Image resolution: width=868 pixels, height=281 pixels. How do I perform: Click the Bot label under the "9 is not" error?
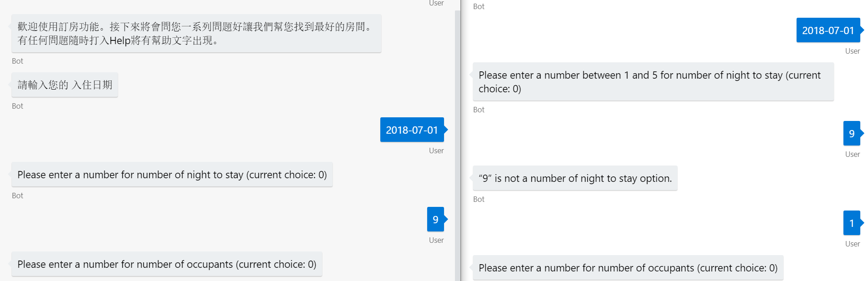[x=479, y=199]
